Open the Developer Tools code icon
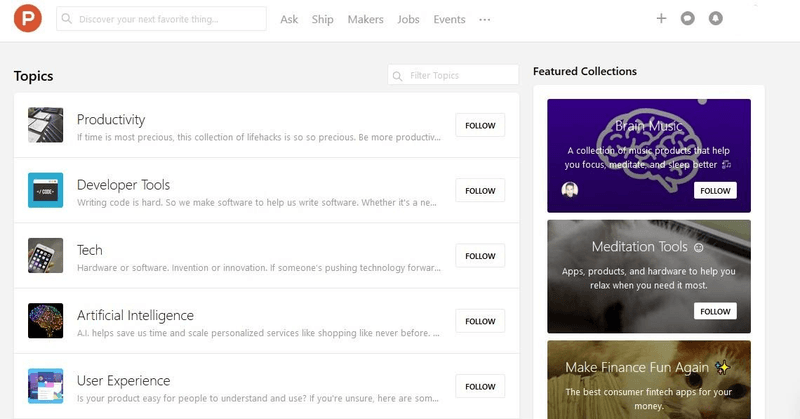This screenshot has width=800, height=419. [x=46, y=190]
